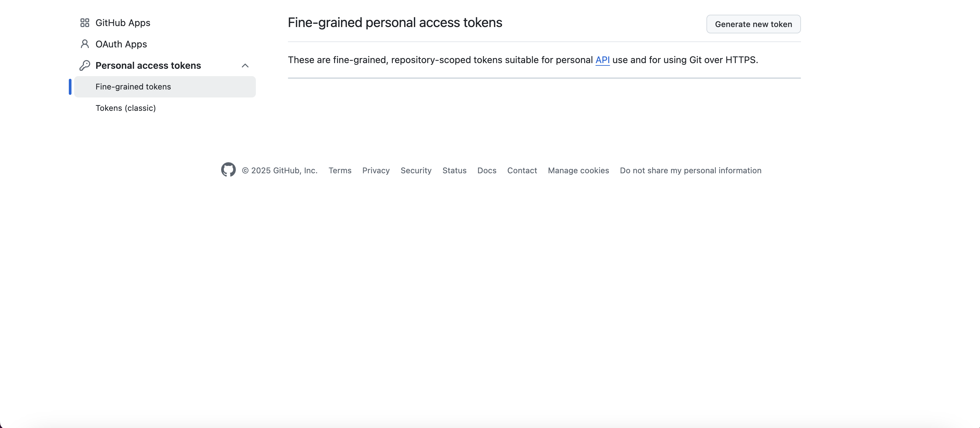Open OAuth Apps settings page
The height and width of the screenshot is (428, 980).
tap(121, 44)
